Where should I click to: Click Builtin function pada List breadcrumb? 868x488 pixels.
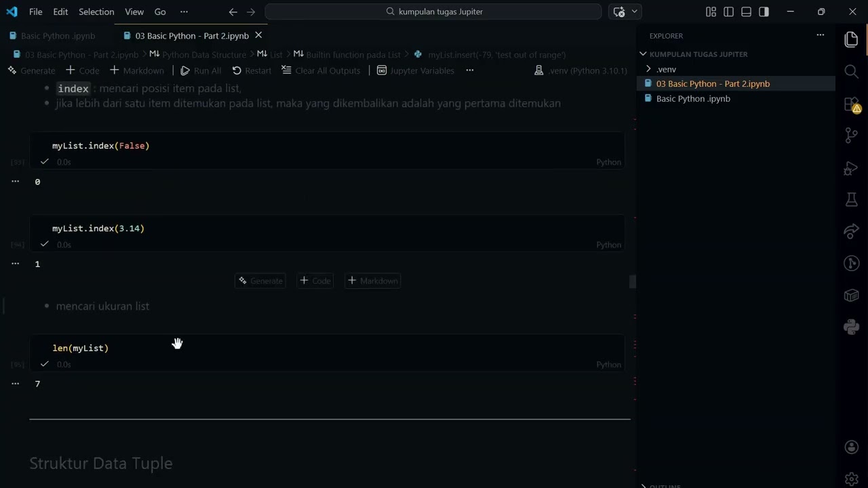click(x=353, y=54)
